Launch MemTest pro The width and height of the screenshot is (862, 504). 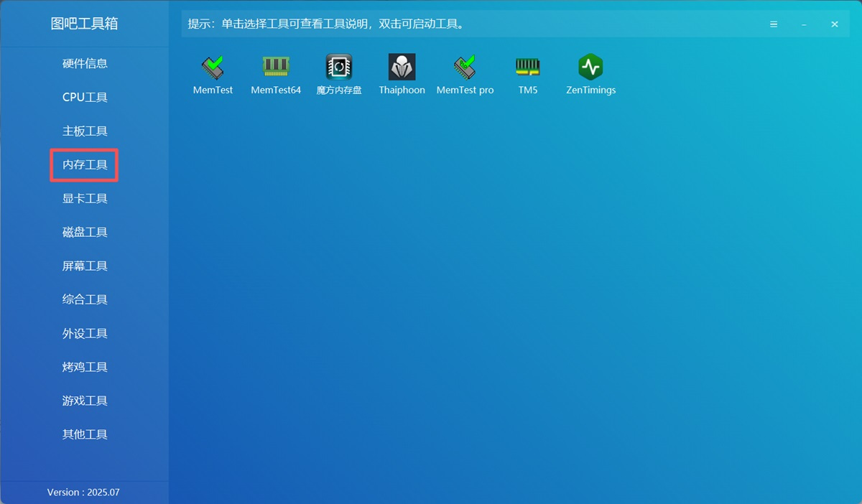[465, 72]
